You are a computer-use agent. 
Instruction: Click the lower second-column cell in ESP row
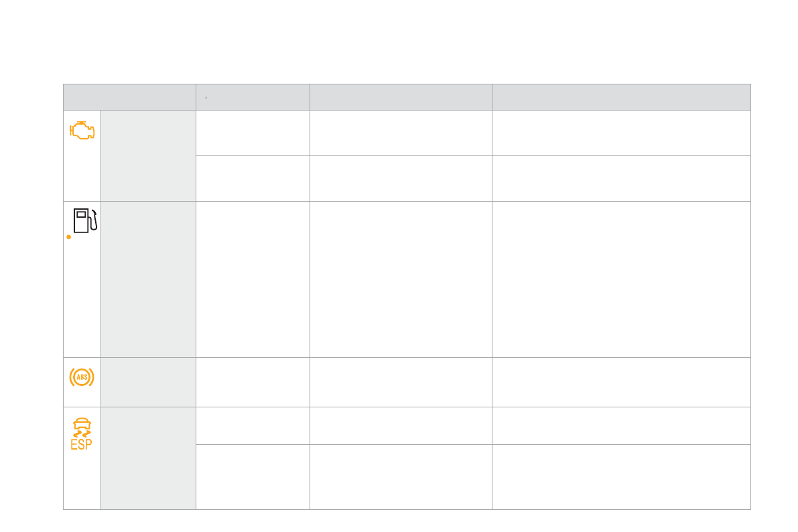pyautogui.click(x=253, y=476)
